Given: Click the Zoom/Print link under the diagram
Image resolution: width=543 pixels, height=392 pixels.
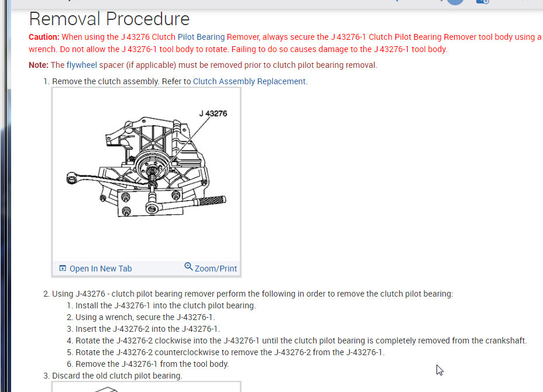Looking at the screenshot, I should coord(216,269).
